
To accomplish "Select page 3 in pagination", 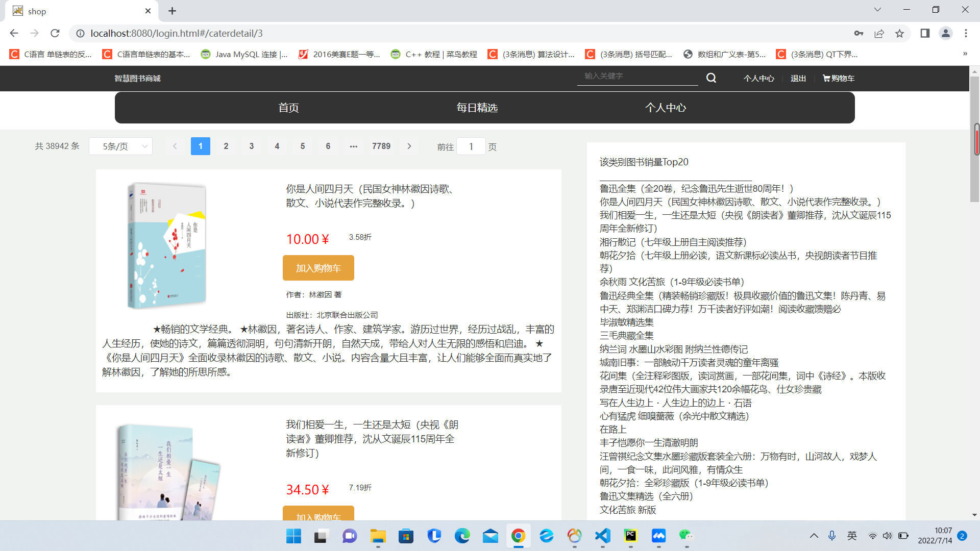I will pos(252,146).
